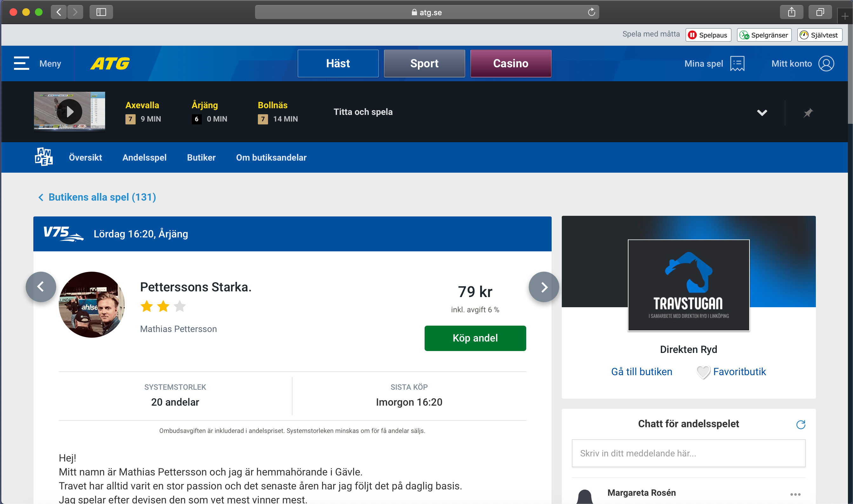This screenshot has width=853, height=504.
Task: Open the hamburger Meny icon
Action: (21, 63)
